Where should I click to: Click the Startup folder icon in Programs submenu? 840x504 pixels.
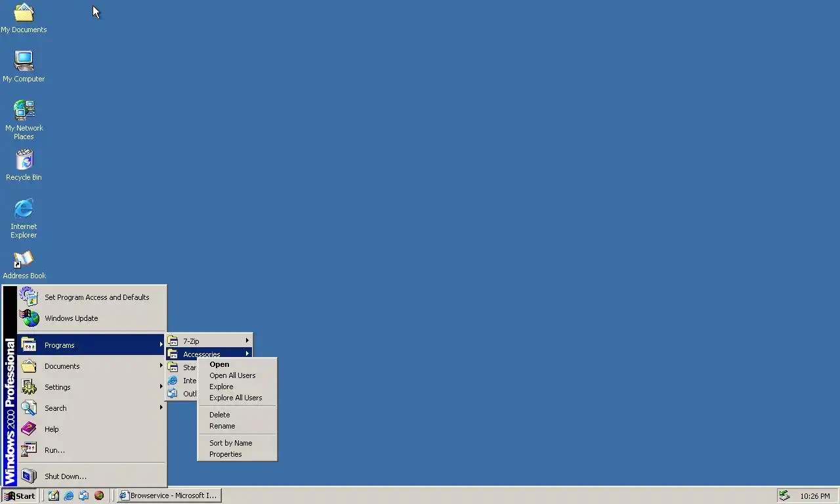(x=173, y=367)
